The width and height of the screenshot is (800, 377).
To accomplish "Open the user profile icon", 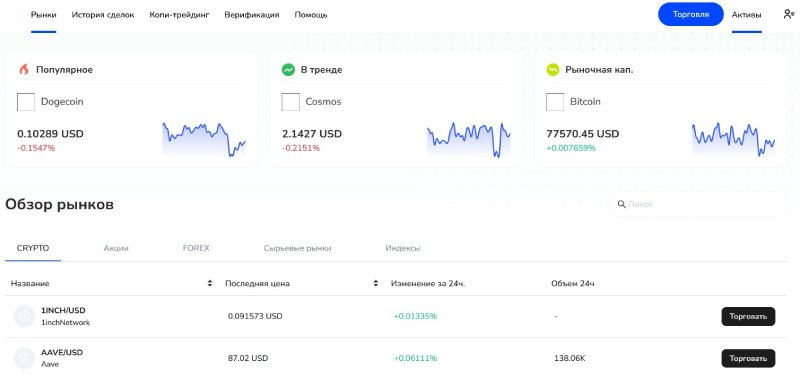I will point(789,15).
